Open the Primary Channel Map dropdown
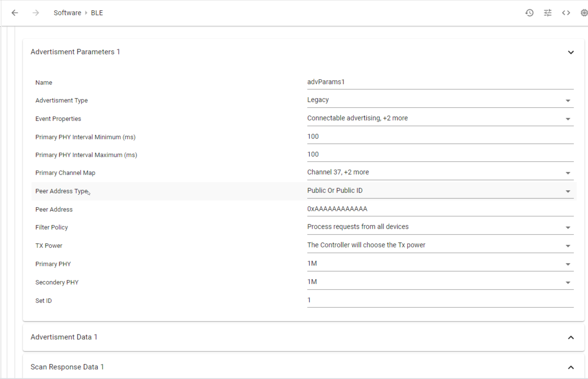588x379 pixels. coord(568,173)
